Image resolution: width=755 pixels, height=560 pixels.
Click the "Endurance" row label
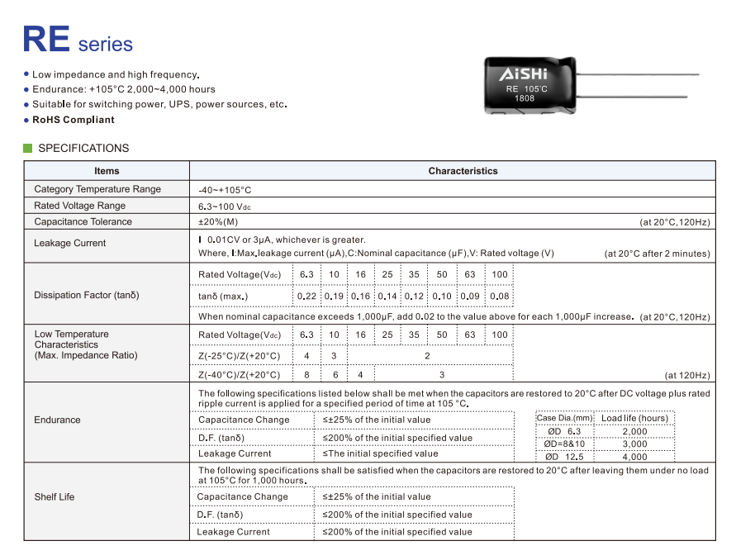pos(57,420)
